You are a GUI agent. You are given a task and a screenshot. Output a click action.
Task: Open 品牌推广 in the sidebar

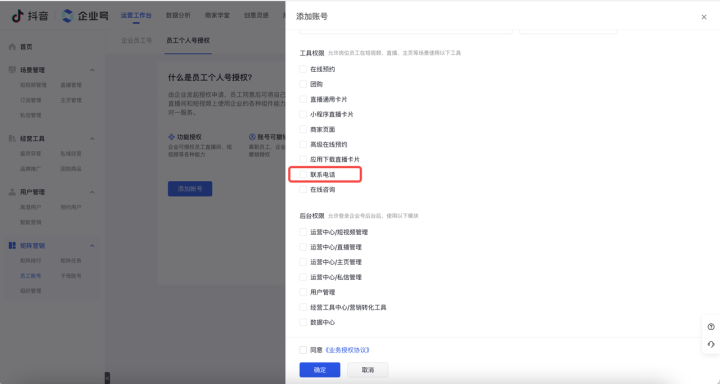(30, 169)
